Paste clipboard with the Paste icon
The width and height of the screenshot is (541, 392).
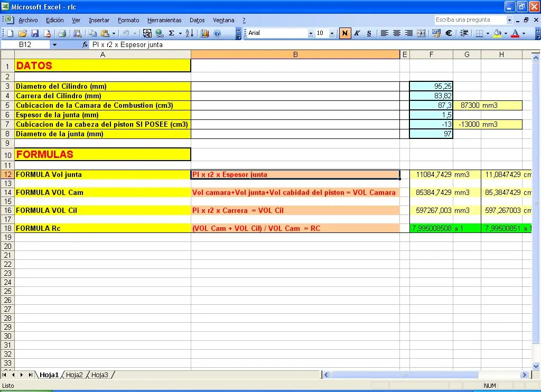pos(105,33)
